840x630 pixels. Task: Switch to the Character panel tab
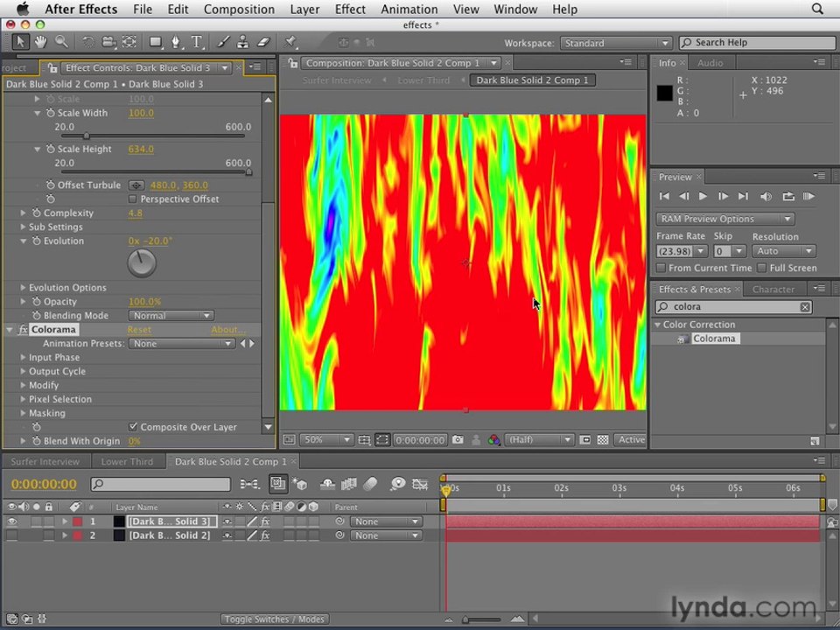click(773, 290)
